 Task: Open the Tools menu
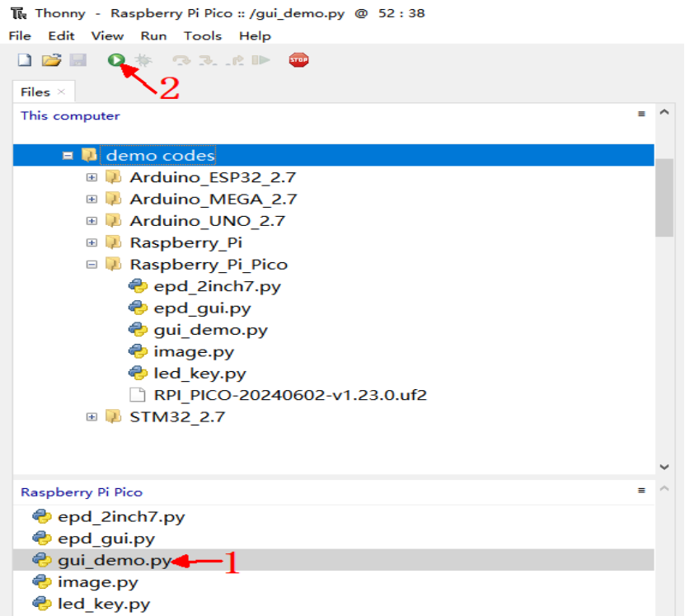(x=203, y=35)
